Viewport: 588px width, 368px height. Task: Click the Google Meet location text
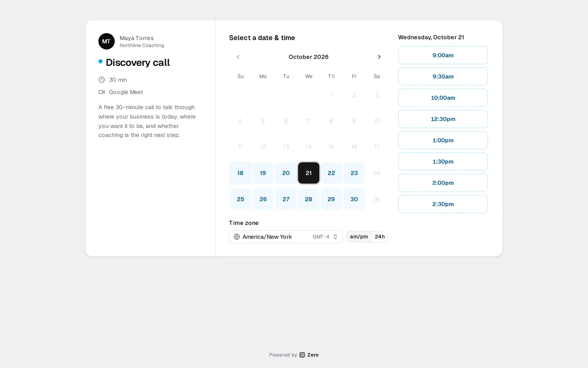tap(126, 92)
